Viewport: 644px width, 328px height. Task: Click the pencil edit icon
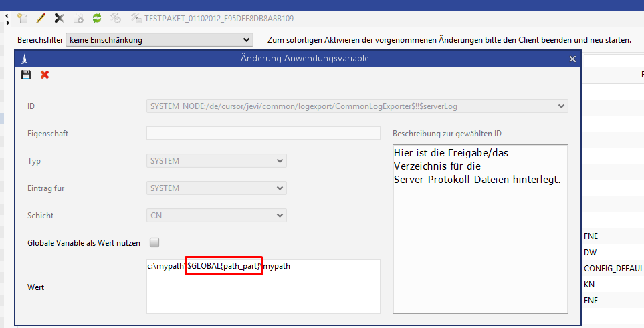[41, 19]
